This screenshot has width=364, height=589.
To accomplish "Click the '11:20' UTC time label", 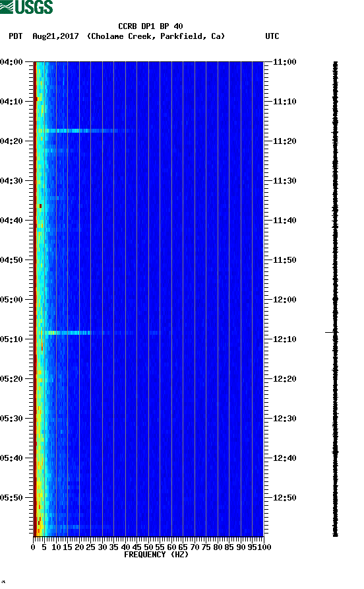I will [284, 141].
